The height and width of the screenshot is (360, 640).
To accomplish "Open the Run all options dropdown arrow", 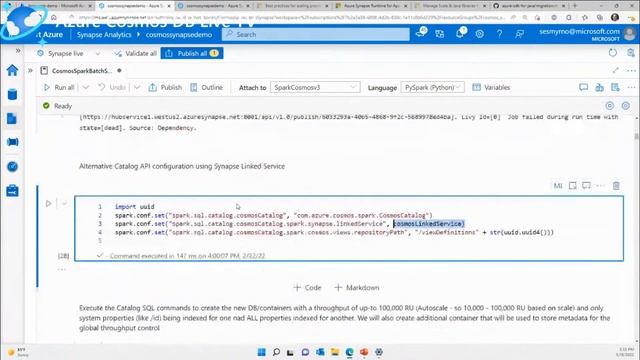I will (86, 87).
